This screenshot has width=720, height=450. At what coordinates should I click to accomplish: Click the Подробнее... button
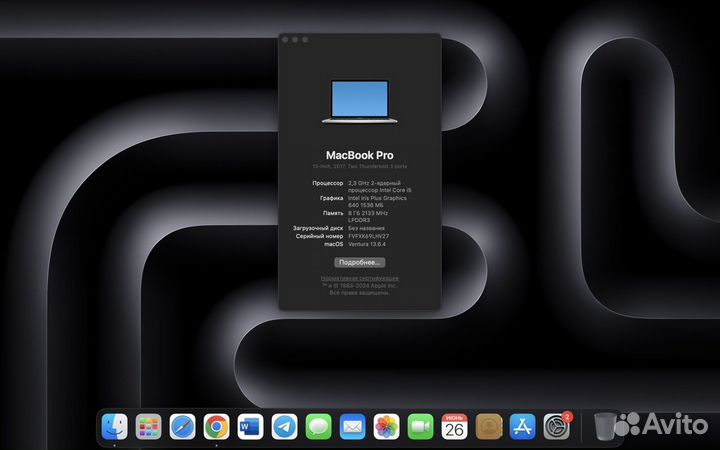click(x=360, y=262)
